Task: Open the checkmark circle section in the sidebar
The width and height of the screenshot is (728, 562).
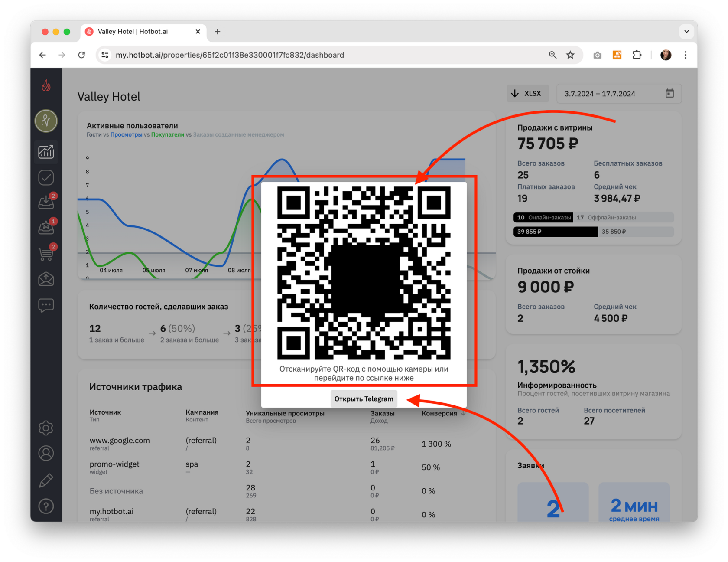Action: [46, 177]
